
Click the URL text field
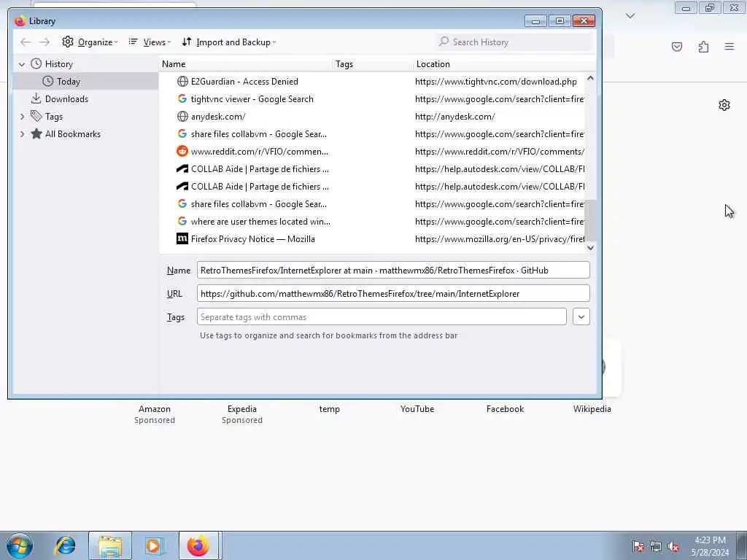[x=393, y=293]
